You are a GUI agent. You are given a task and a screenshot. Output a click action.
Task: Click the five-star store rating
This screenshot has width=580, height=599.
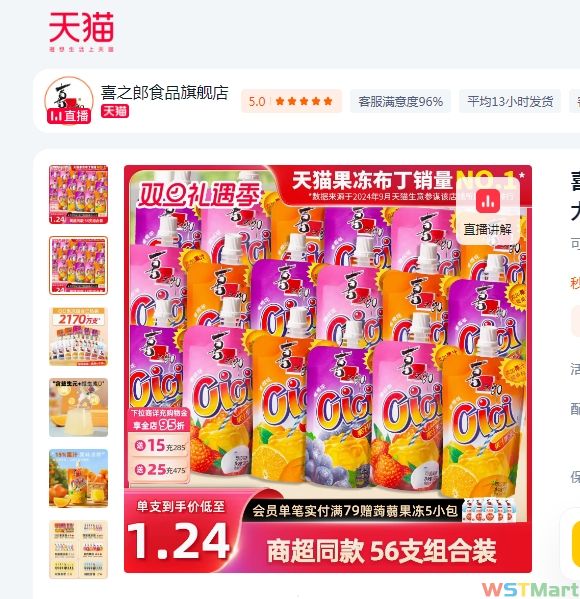click(x=304, y=101)
